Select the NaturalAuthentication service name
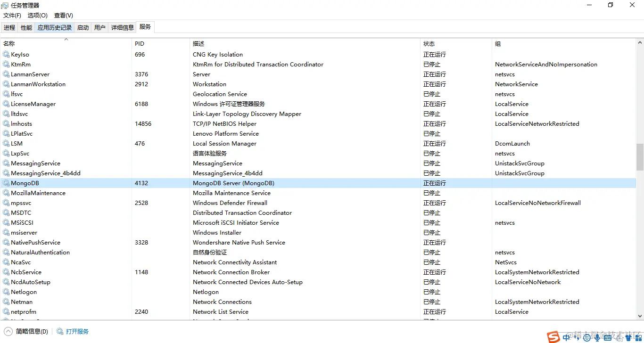The height and width of the screenshot is (343, 644). click(x=40, y=253)
